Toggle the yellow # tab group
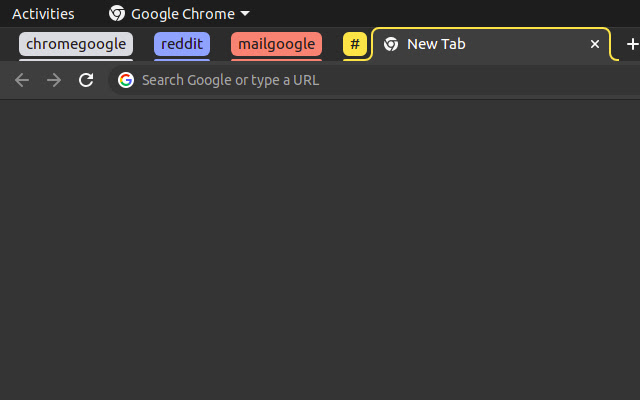640x400 pixels. tap(355, 44)
